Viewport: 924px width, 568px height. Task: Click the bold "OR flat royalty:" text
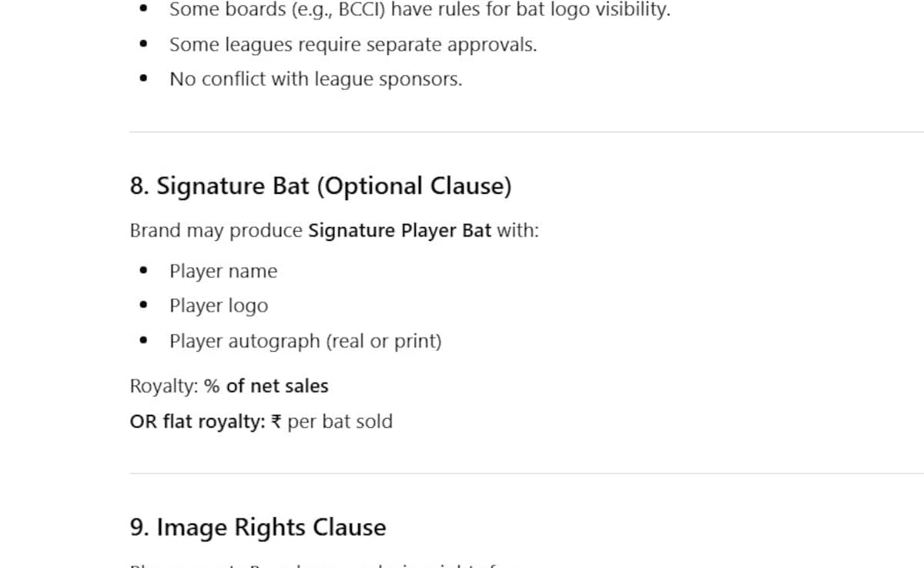click(x=197, y=422)
